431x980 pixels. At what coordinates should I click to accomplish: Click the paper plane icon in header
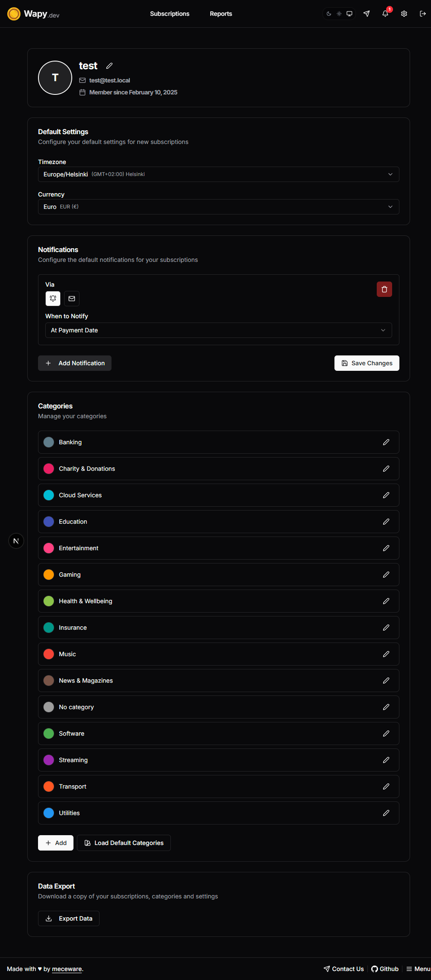click(366, 14)
